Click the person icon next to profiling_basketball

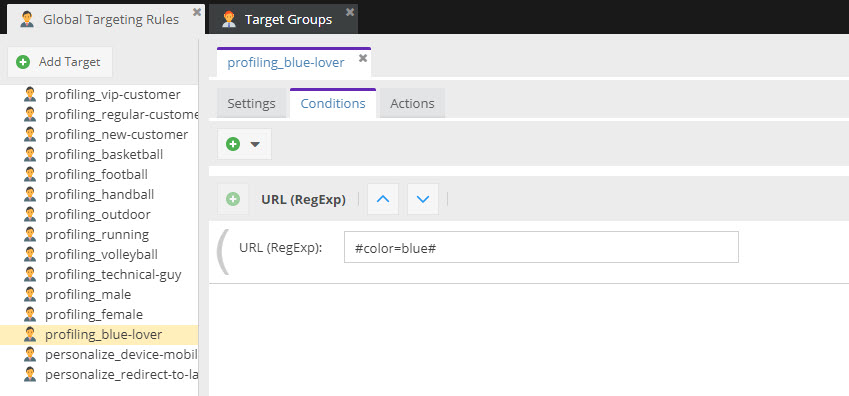(x=30, y=154)
